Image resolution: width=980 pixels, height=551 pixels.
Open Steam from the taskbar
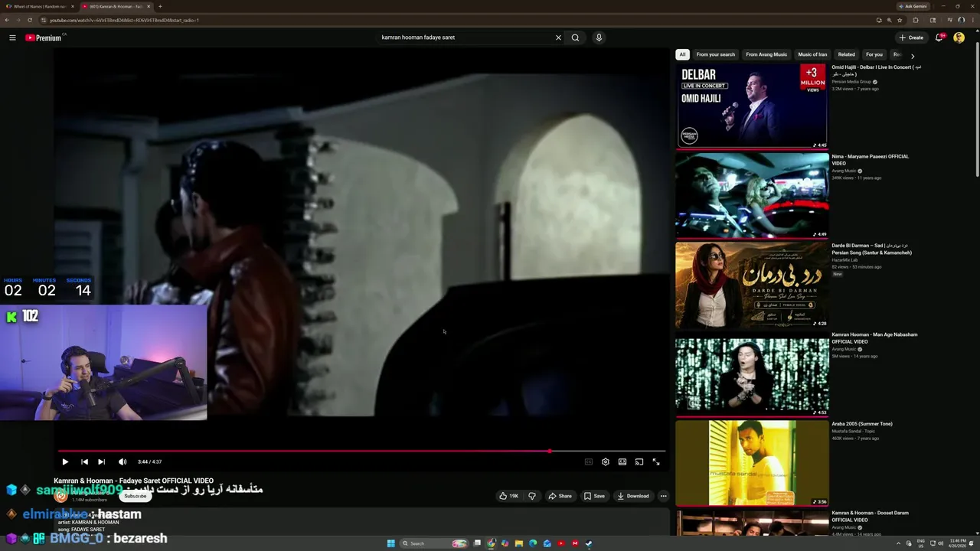click(589, 543)
